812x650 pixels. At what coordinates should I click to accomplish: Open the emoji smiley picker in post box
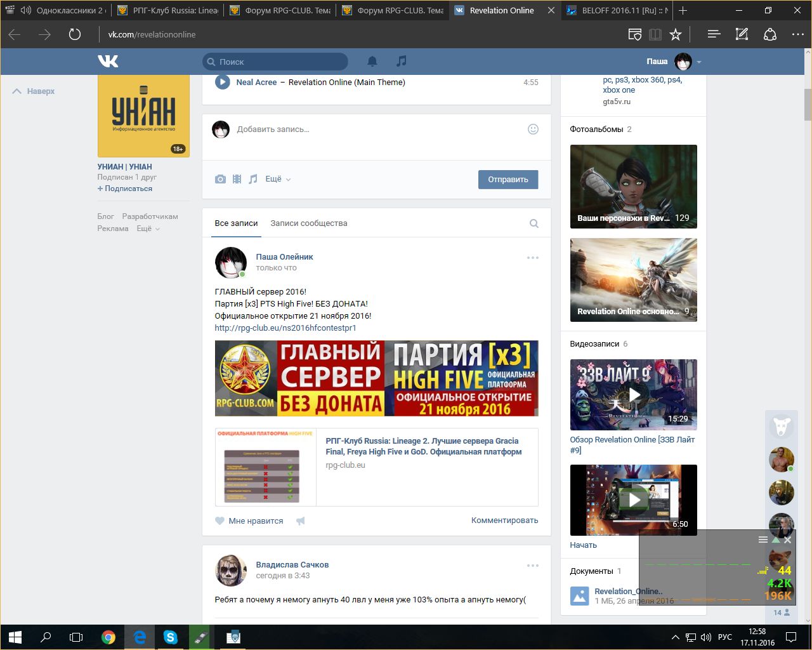point(533,129)
